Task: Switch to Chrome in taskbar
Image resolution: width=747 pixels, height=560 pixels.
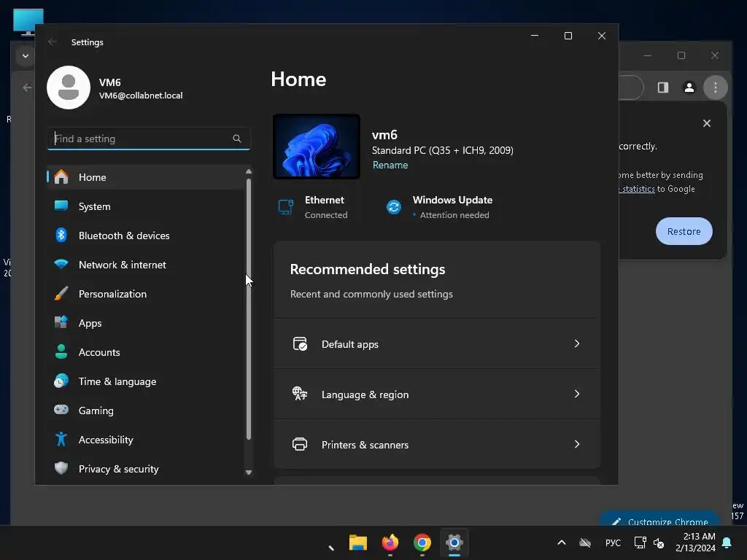Action: tap(422, 542)
